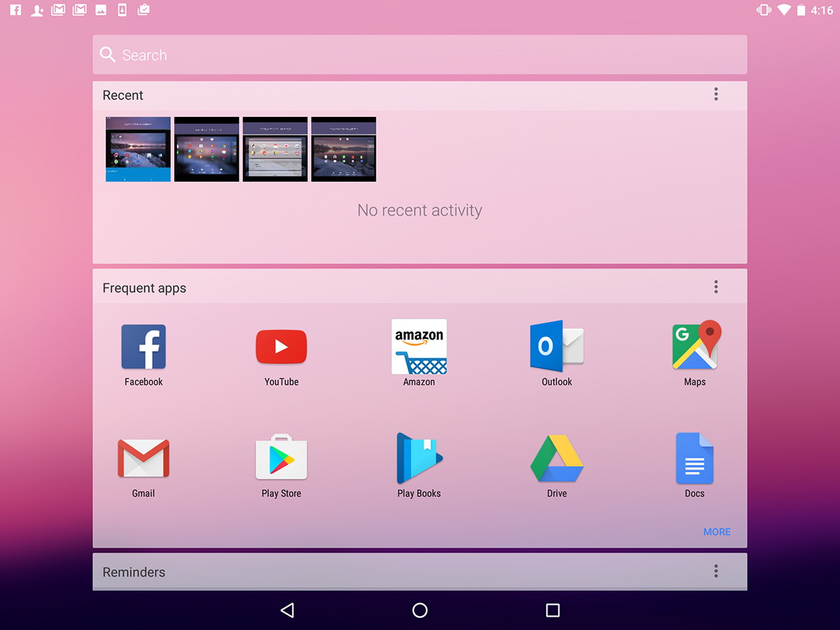Open the recent screenshot with white panel
The height and width of the screenshot is (630, 840).
(x=275, y=149)
